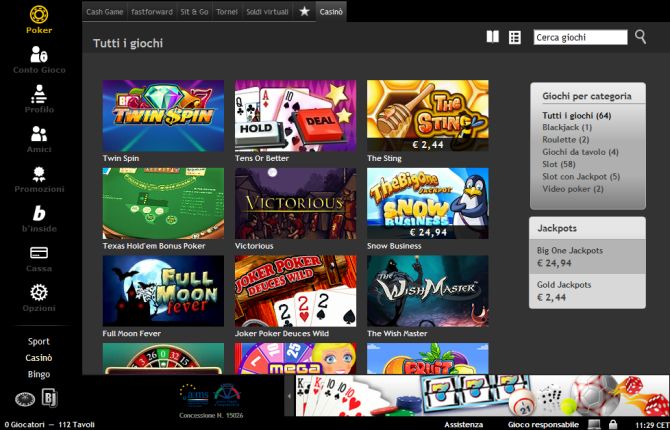
Task: Launch The Wish Master game thumbnail
Action: 428,291
